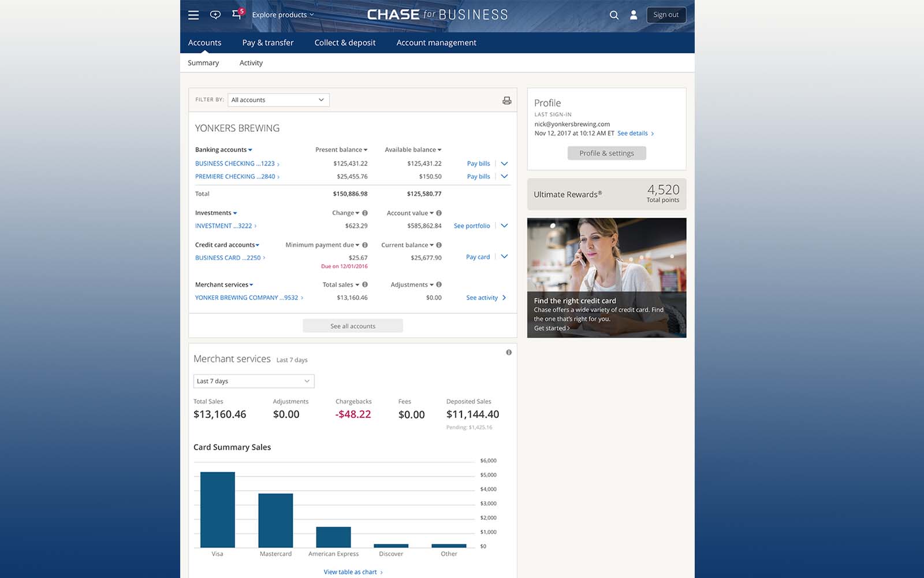Show info for Total sales column
The width and height of the screenshot is (924, 578).
[365, 285]
